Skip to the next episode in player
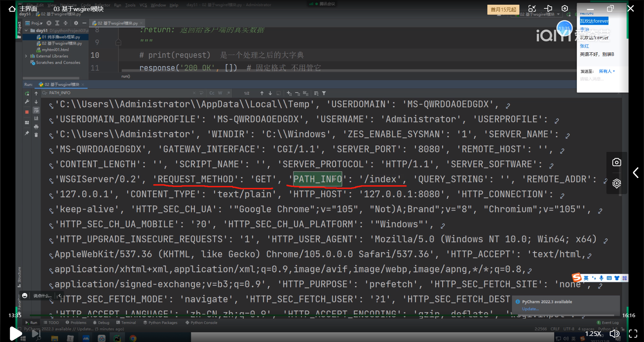Screen dimensions: 644x342 [36, 333]
